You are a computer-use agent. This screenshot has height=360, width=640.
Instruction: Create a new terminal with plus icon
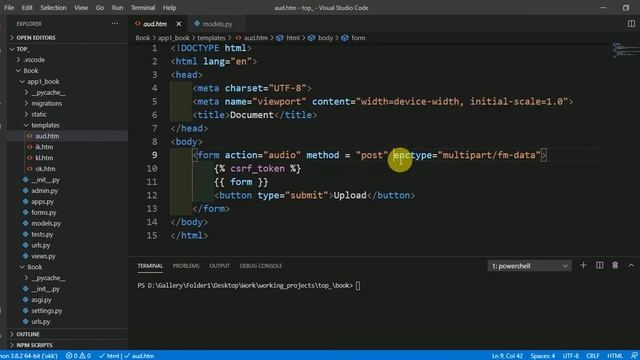click(583, 266)
